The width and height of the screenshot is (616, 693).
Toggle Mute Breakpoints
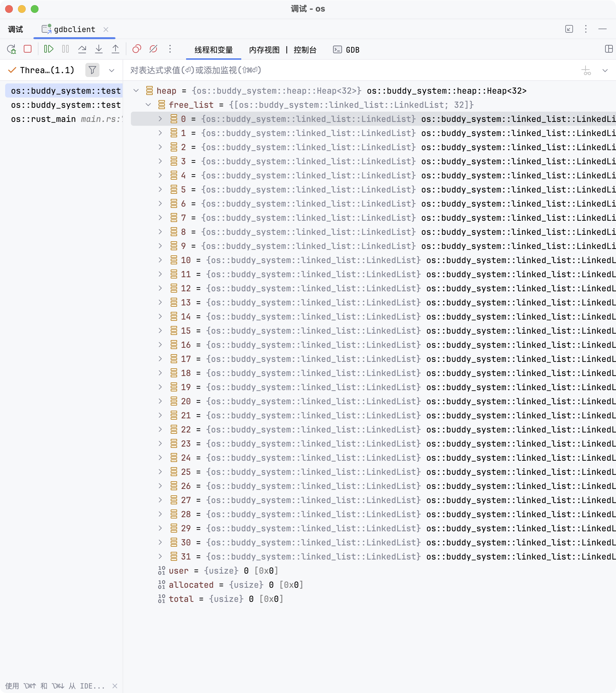[x=153, y=49]
